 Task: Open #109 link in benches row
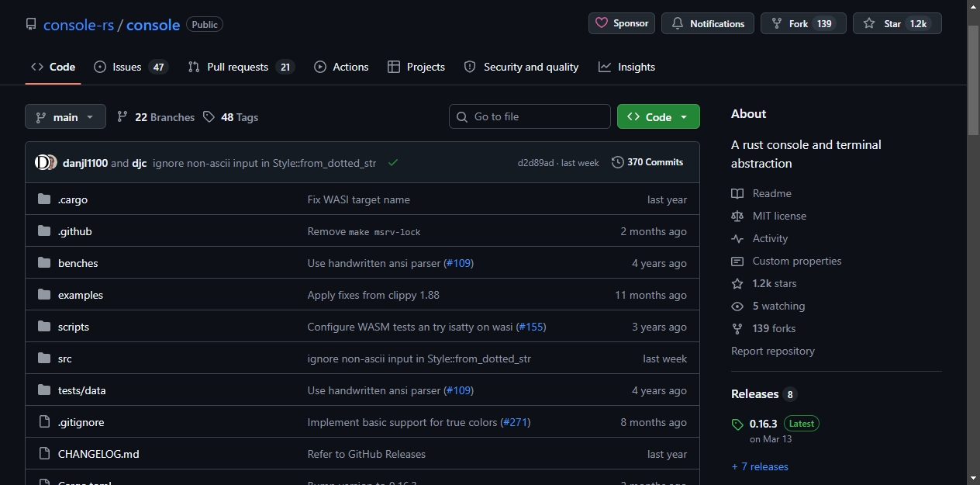point(458,263)
